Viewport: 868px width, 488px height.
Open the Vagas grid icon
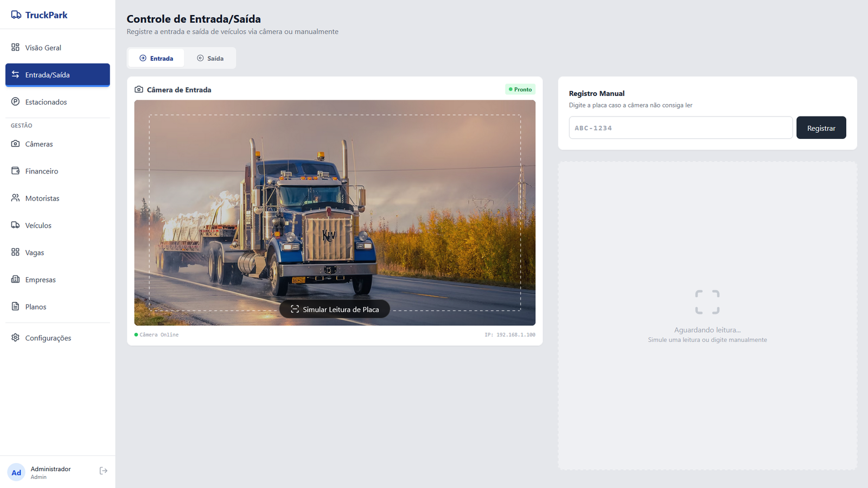pyautogui.click(x=16, y=252)
